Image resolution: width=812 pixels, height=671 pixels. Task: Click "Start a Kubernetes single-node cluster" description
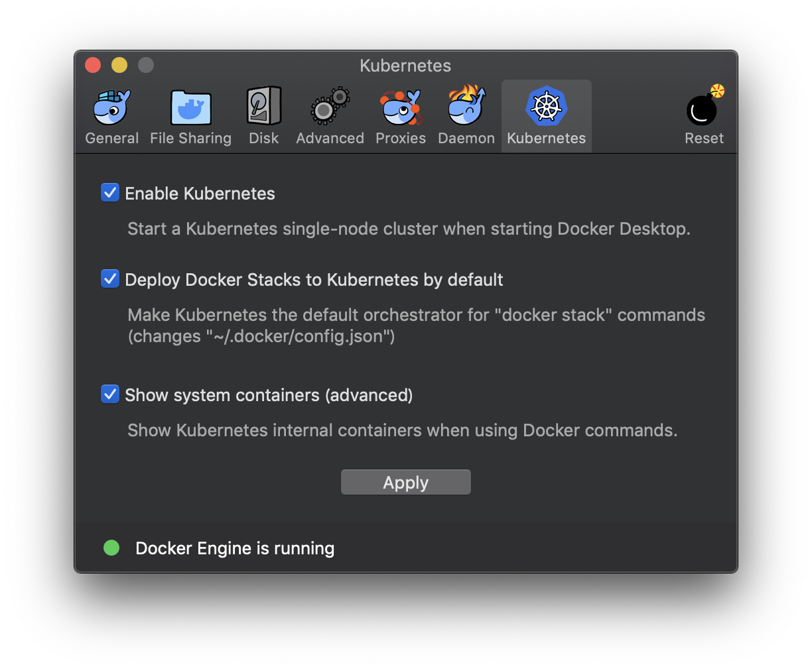click(x=409, y=229)
